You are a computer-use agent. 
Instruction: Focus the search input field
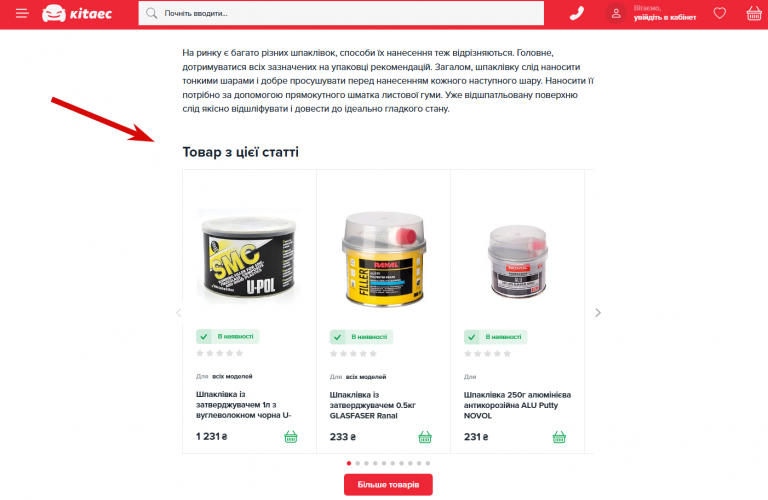click(341, 13)
